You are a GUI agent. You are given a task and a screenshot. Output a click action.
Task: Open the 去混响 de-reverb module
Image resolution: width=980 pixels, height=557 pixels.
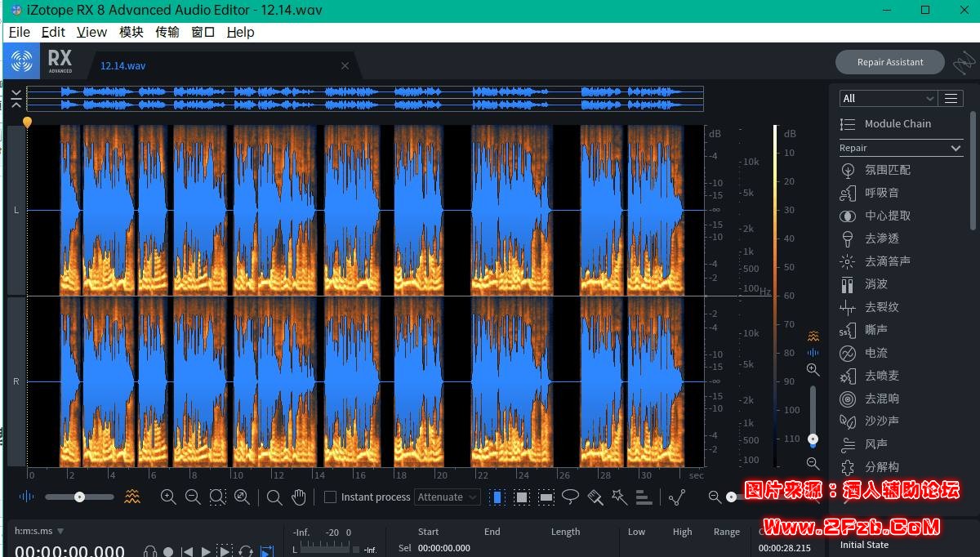coord(881,399)
